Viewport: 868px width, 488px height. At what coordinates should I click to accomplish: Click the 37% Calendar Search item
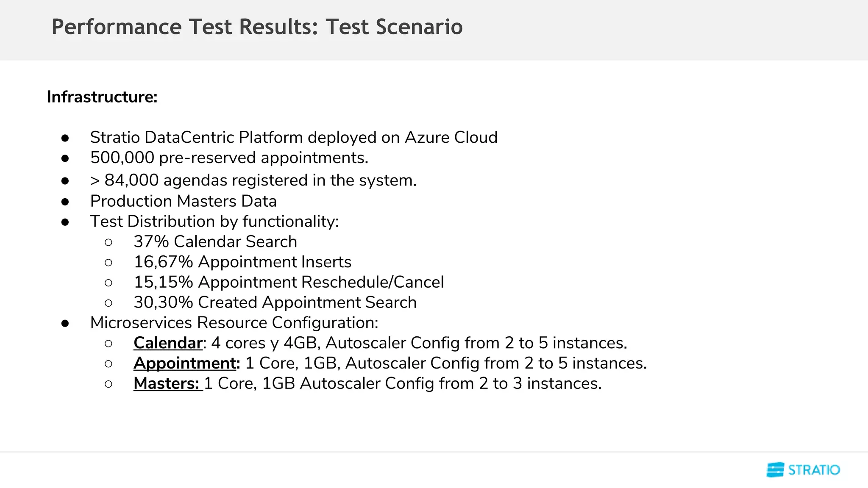(215, 242)
